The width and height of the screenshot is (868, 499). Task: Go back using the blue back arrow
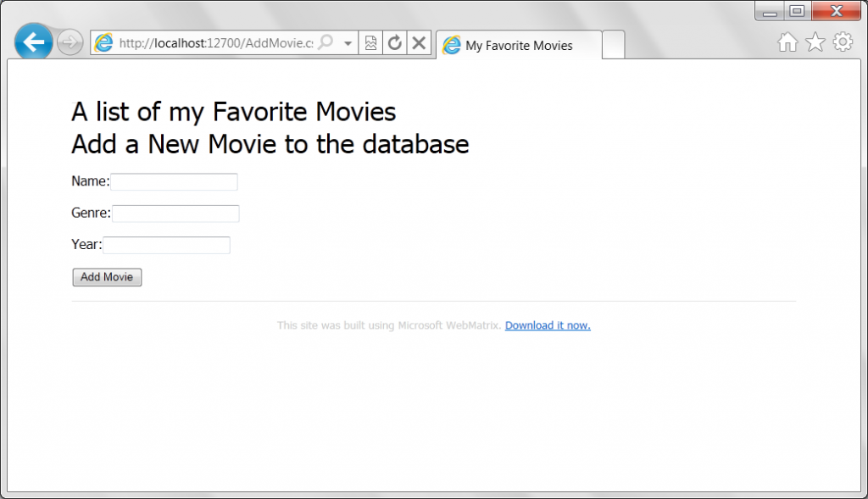tap(34, 42)
